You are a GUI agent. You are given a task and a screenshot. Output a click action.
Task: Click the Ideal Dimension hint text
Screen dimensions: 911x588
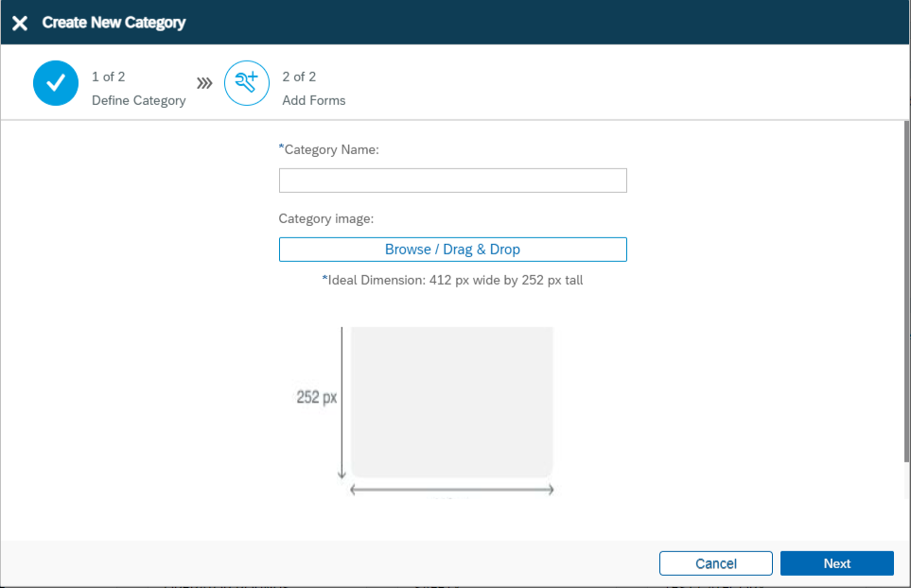pyautogui.click(x=452, y=280)
